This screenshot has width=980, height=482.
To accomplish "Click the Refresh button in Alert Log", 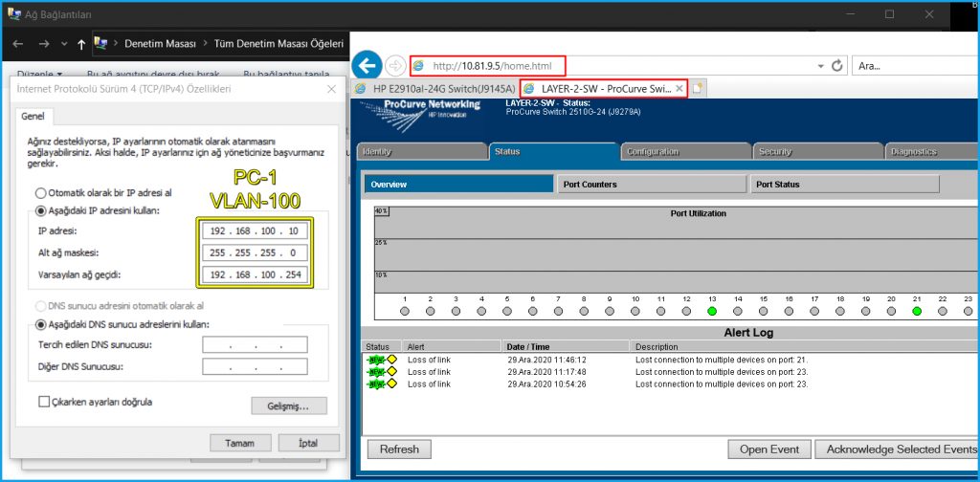I will tap(399, 449).
